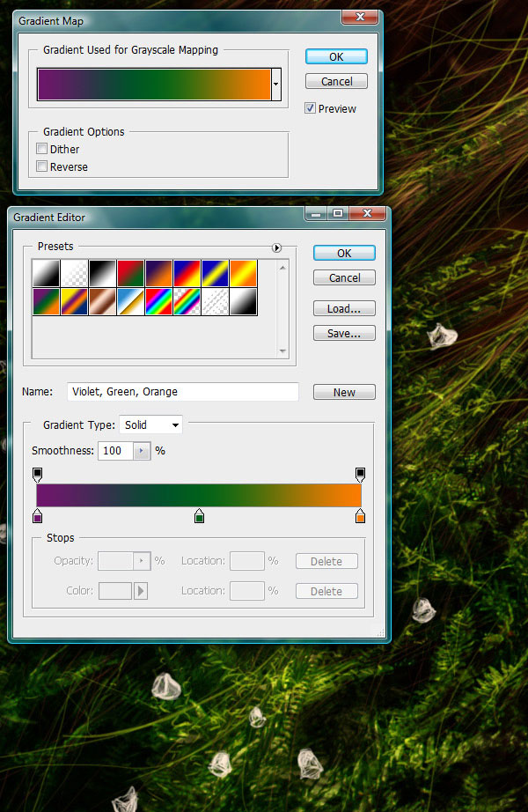
Task: Select the solid Spectrum rainbow preset
Action: [x=158, y=301]
